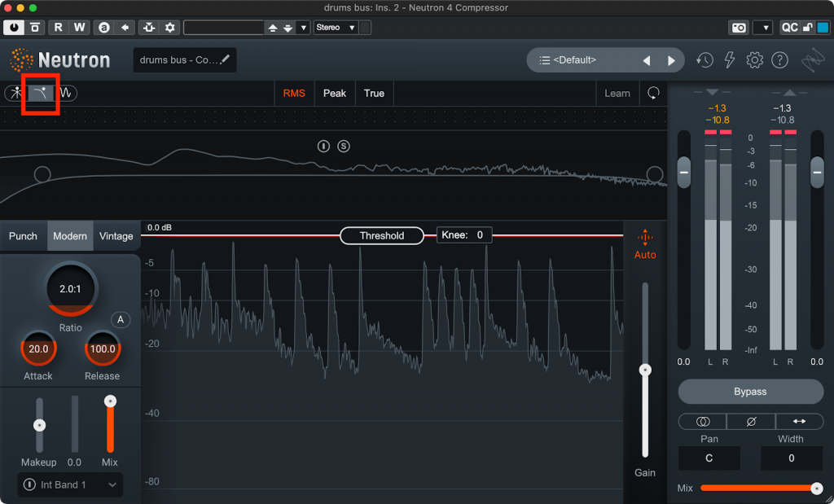This screenshot has height=504, width=834.
Task: Open the host preset dropdown arrow
Action: [303, 28]
